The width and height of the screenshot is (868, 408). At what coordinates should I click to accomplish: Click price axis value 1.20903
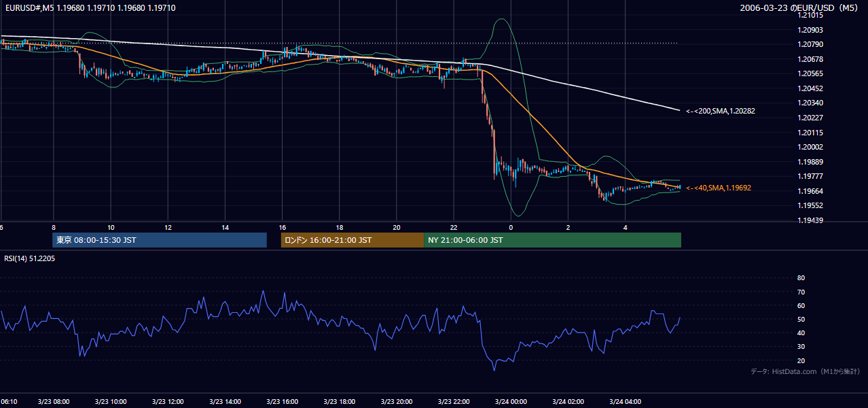(x=810, y=30)
